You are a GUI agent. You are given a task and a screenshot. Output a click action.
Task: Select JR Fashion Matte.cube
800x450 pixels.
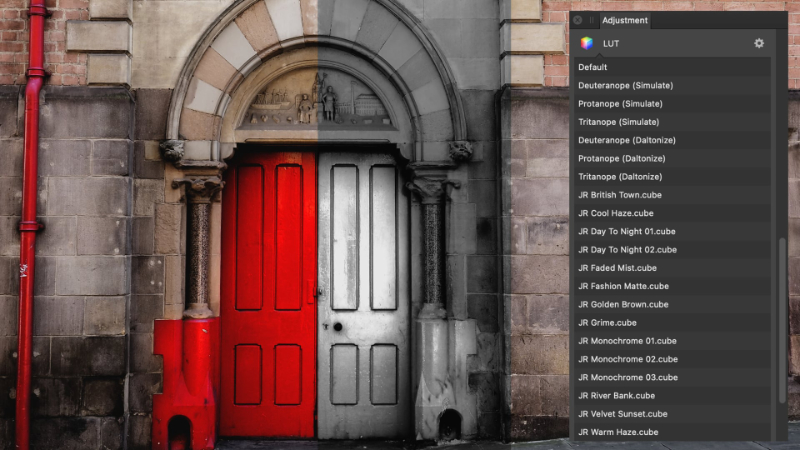point(672,286)
